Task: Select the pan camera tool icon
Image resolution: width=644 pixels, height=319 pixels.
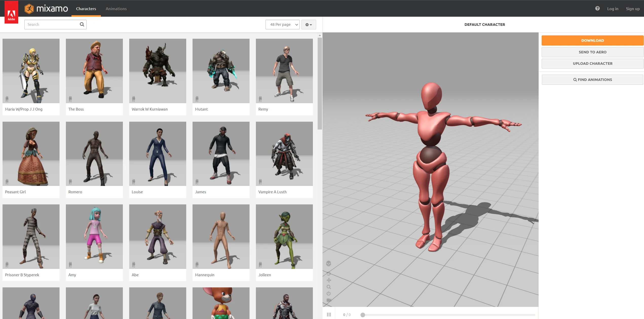Action: pos(329,280)
